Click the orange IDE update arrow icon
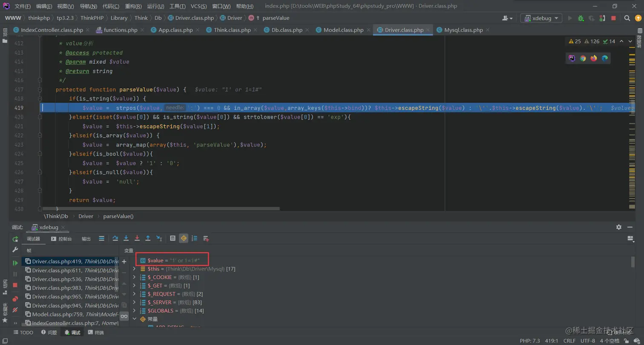This screenshot has height=345, width=644. (638, 18)
